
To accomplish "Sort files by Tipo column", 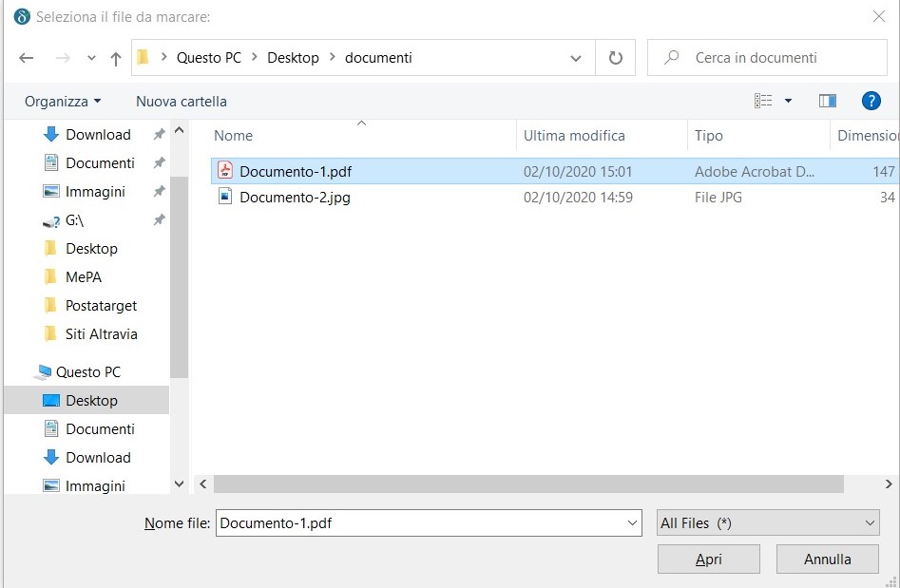I will coord(709,136).
